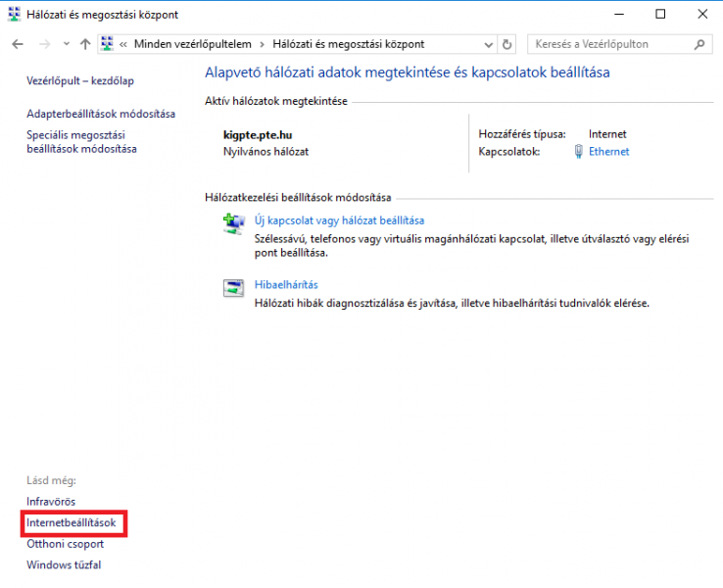The height and width of the screenshot is (588, 723).
Task: Expand the double-chevron breadcrumb overflow
Action: click(x=123, y=45)
